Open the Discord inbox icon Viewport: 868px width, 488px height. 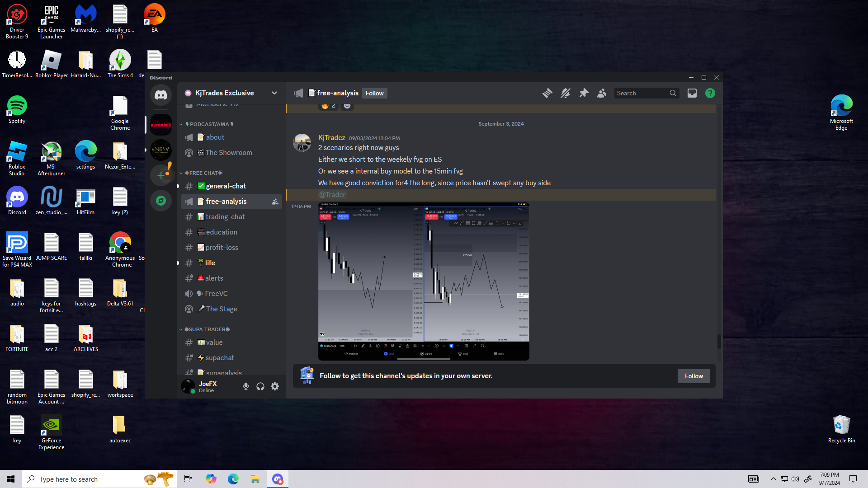pos(692,93)
